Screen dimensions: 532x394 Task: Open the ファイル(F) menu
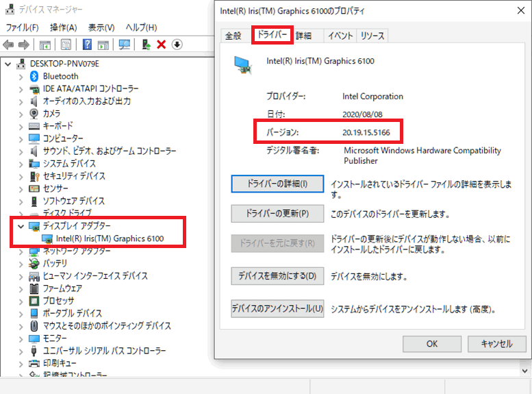23,27
